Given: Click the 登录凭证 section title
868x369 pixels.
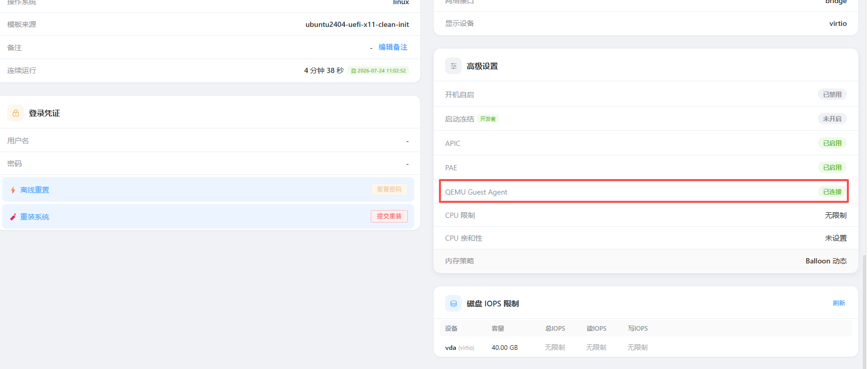Looking at the screenshot, I should coord(44,113).
